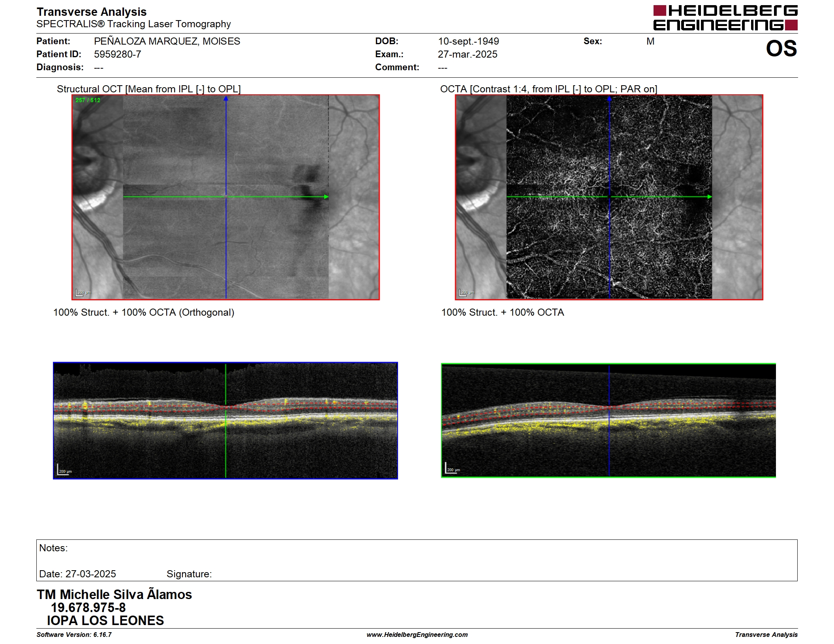Click the exam date '27-mar.-2025'
The image size is (834, 644).
click(x=468, y=54)
